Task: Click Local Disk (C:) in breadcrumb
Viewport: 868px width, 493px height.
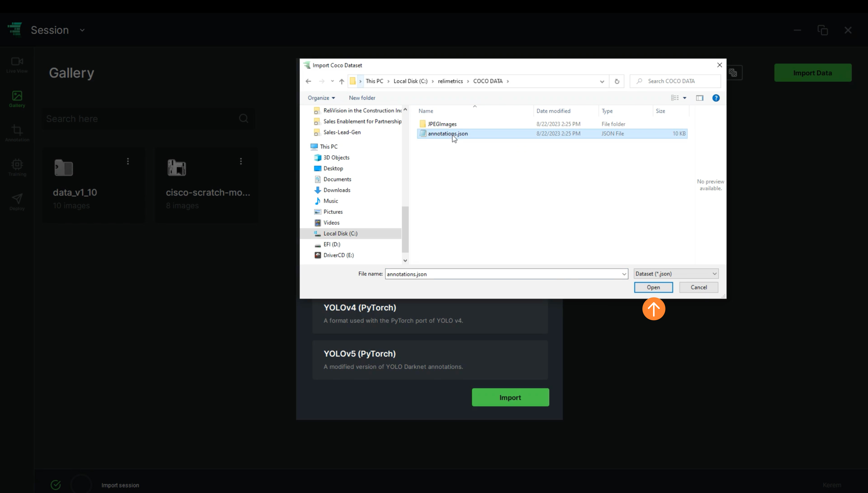Action: coord(410,81)
